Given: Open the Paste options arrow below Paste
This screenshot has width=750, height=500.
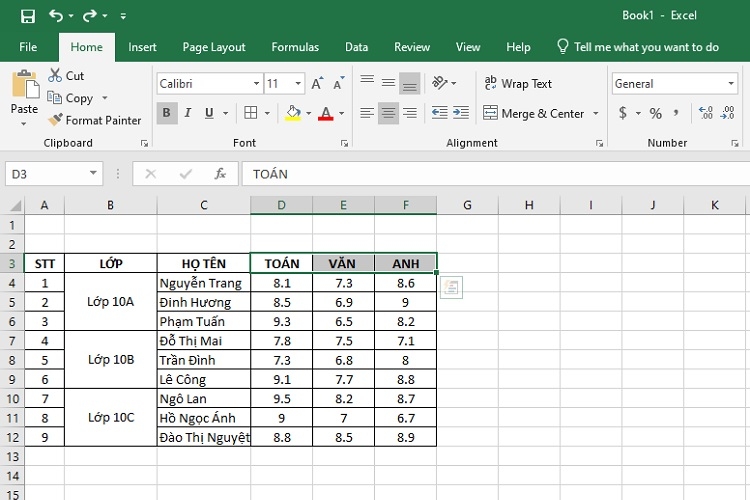Looking at the screenshot, I should click(23, 124).
